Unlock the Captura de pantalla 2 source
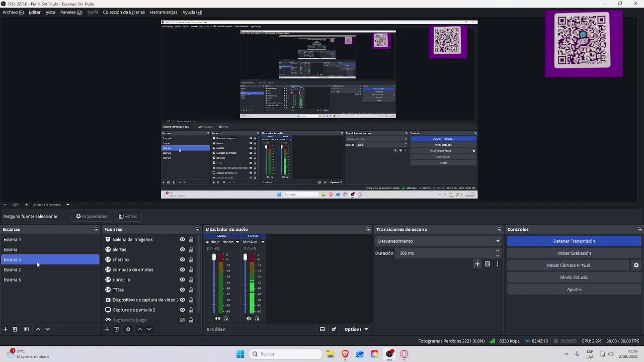Image resolution: width=644 pixels, height=362 pixels. point(191,310)
